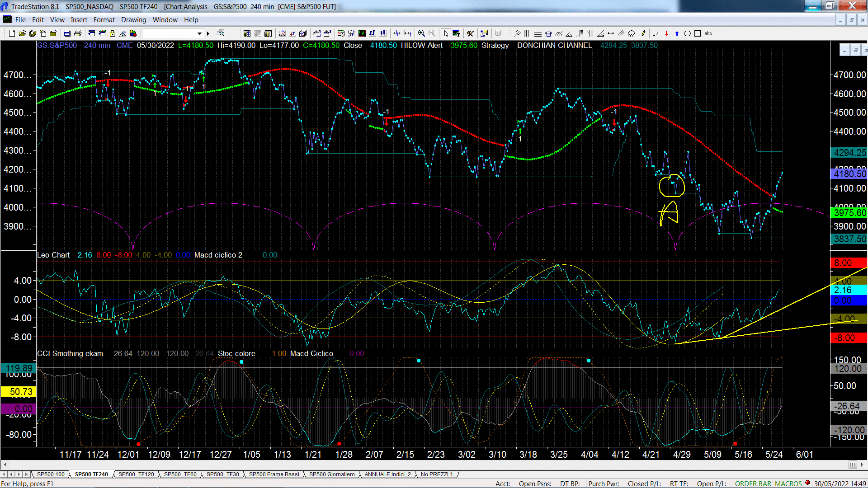Select the candlestick chart type icon
This screenshot has height=488, width=868.
383,33
